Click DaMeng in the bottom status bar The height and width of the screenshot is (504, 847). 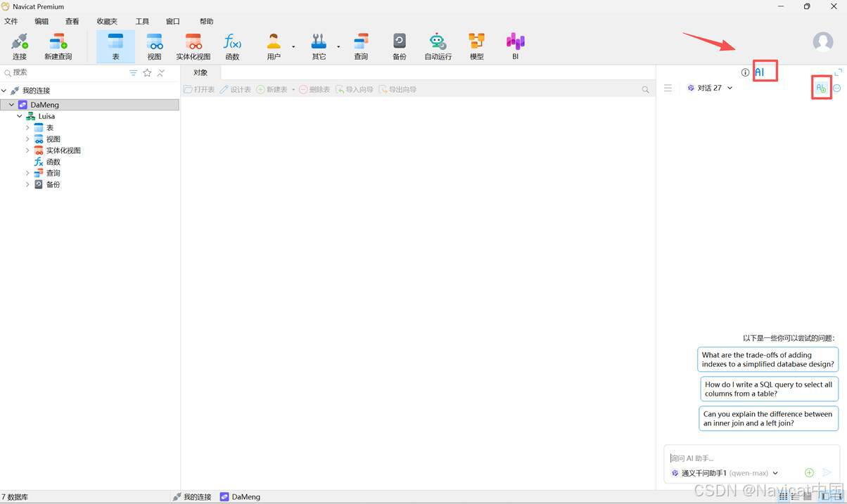pyautogui.click(x=240, y=496)
